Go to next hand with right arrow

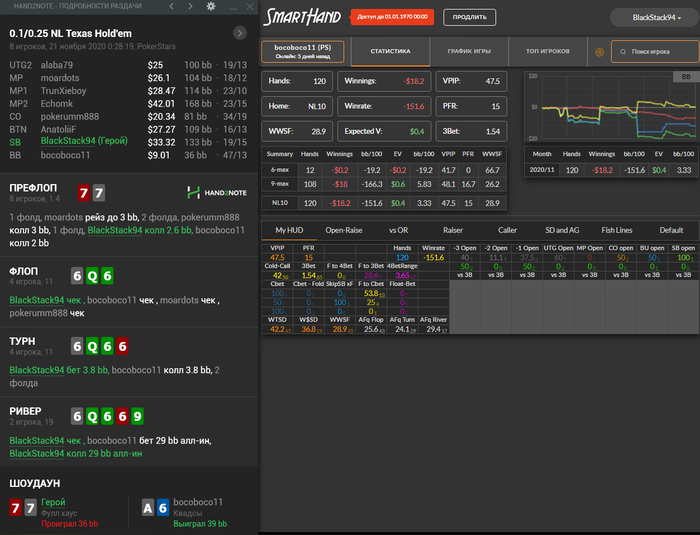pyautogui.click(x=190, y=7)
